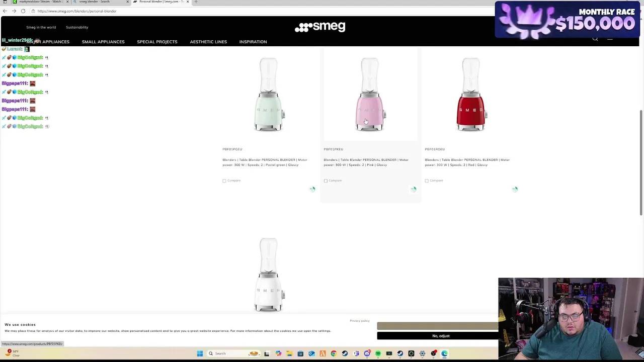Open Microsoft Teams from the taskbar

coord(356,353)
